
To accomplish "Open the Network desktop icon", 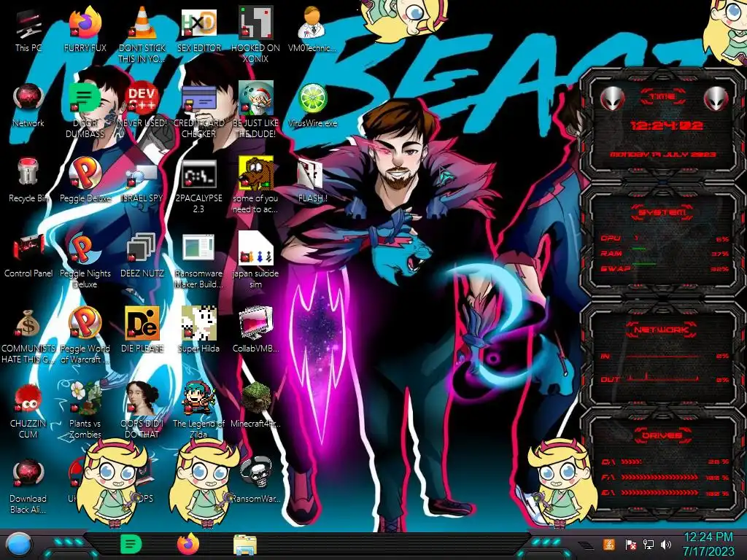I will tap(28, 105).
